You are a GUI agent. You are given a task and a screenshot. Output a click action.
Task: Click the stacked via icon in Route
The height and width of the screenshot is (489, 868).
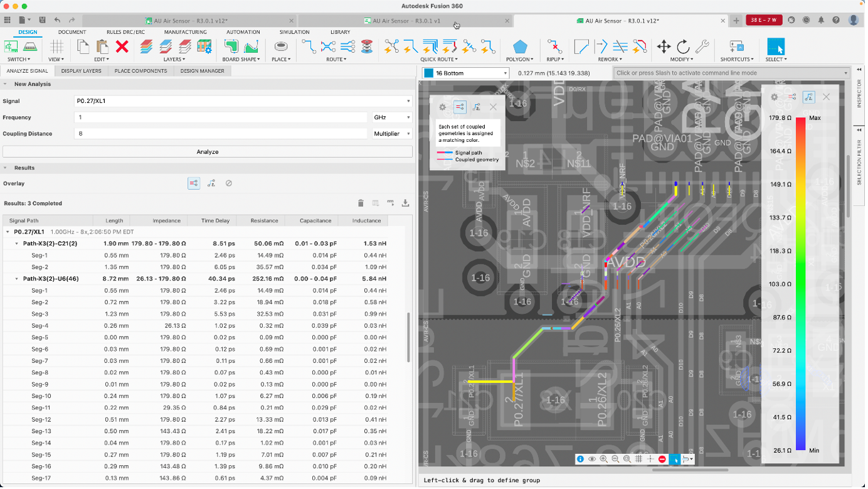click(x=367, y=46)
